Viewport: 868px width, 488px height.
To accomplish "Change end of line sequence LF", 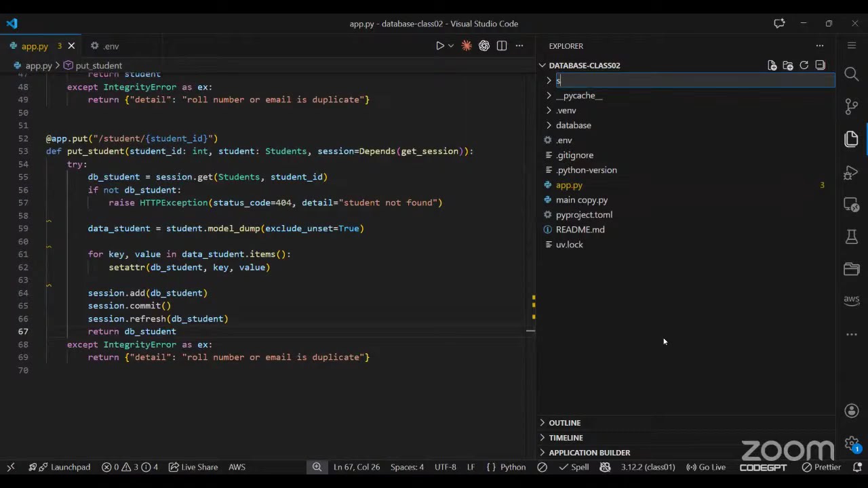I will [471, 467].
